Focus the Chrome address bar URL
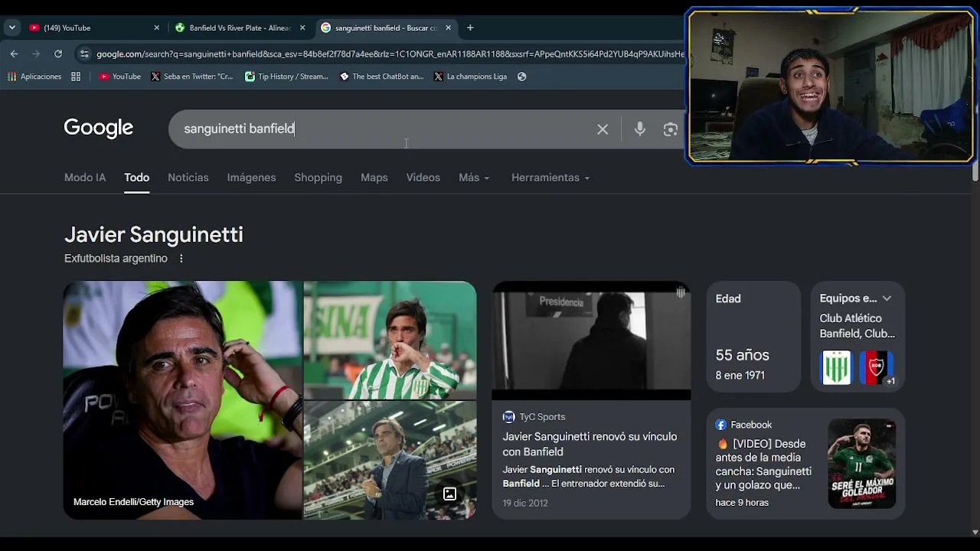The height and width of the screenshot is (551, 980). (390, 54)
